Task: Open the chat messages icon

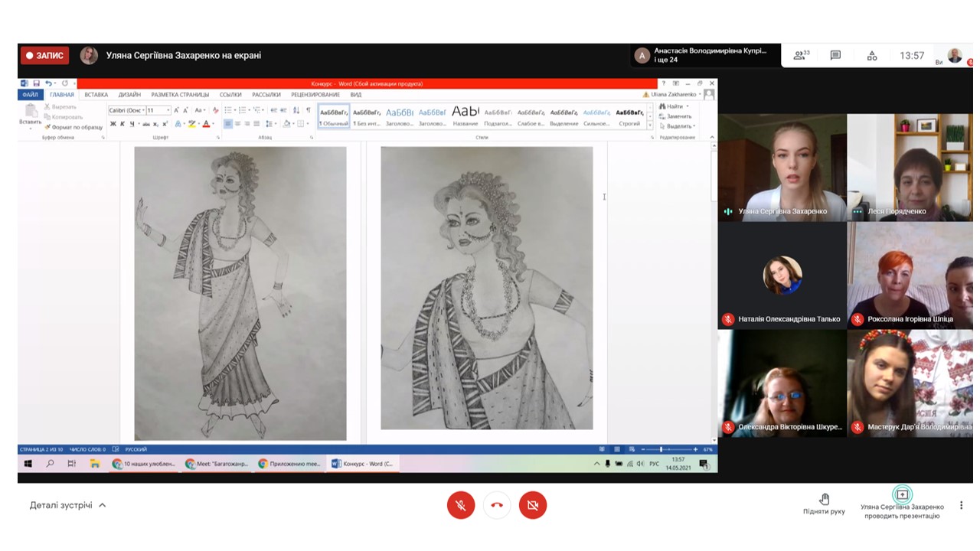Action: tap(835, 55)
